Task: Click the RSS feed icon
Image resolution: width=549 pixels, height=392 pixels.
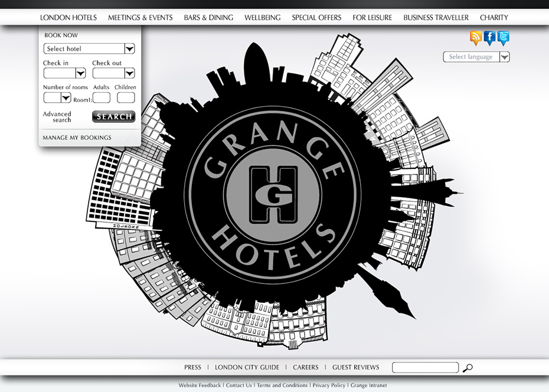Action: (x=476, y=38)
